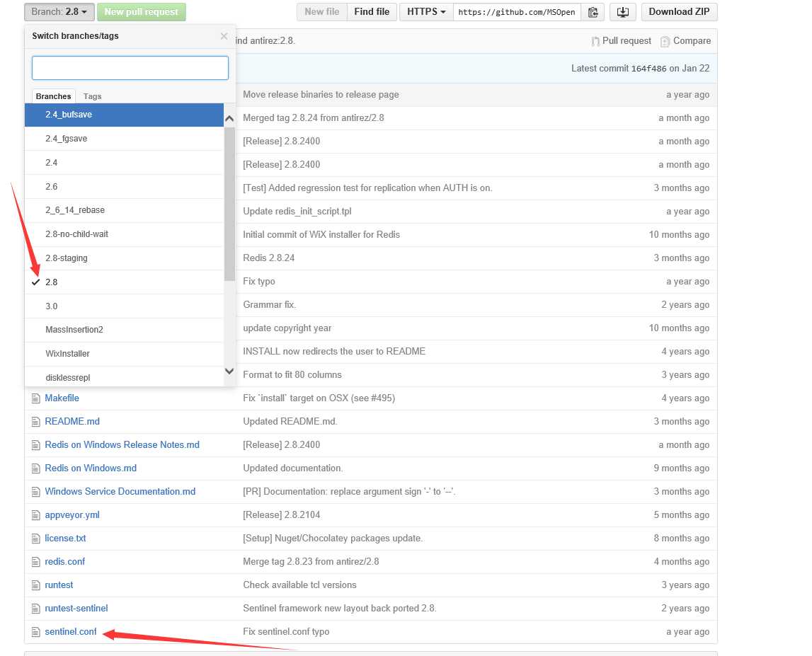The height and width of the screenshot is (656, 812).
Task: Open commit Update redis_init_script.tpl
Action: (x=297, y=212)
